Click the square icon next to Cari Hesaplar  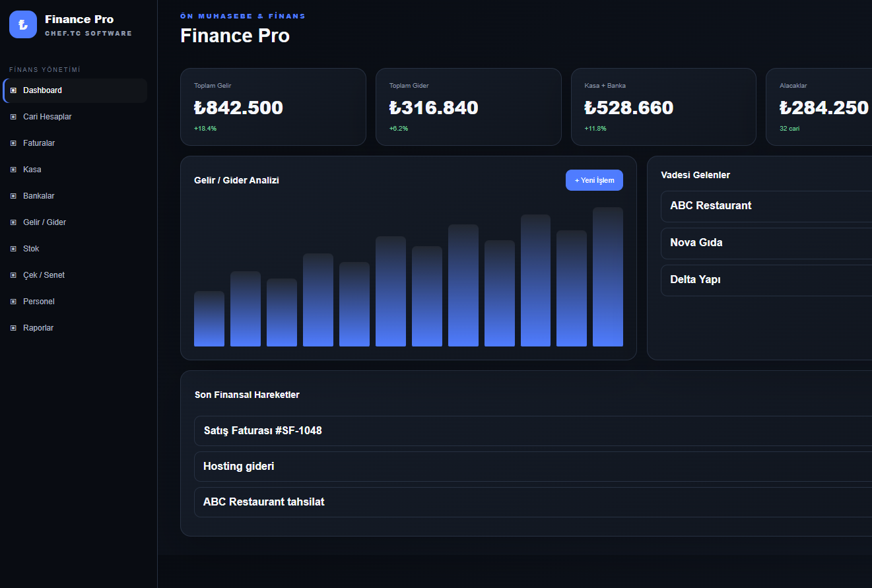tap(13, 117)
